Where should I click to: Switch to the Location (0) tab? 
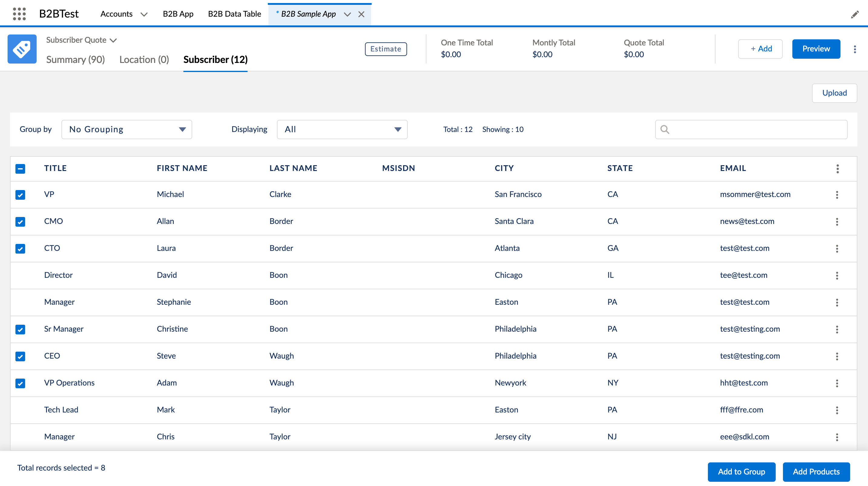tap(144, 60)
